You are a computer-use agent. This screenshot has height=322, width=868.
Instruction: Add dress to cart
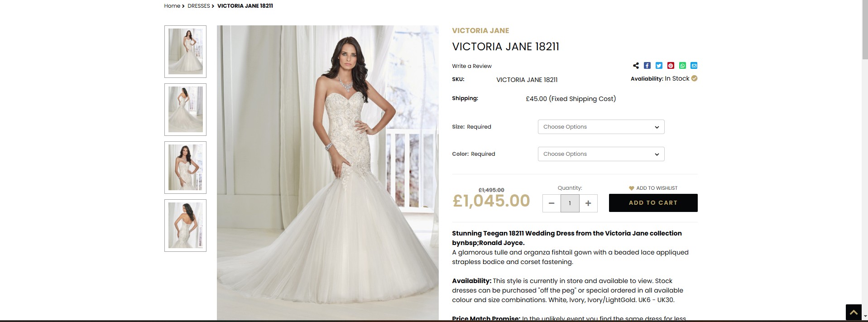pos(653,203)
